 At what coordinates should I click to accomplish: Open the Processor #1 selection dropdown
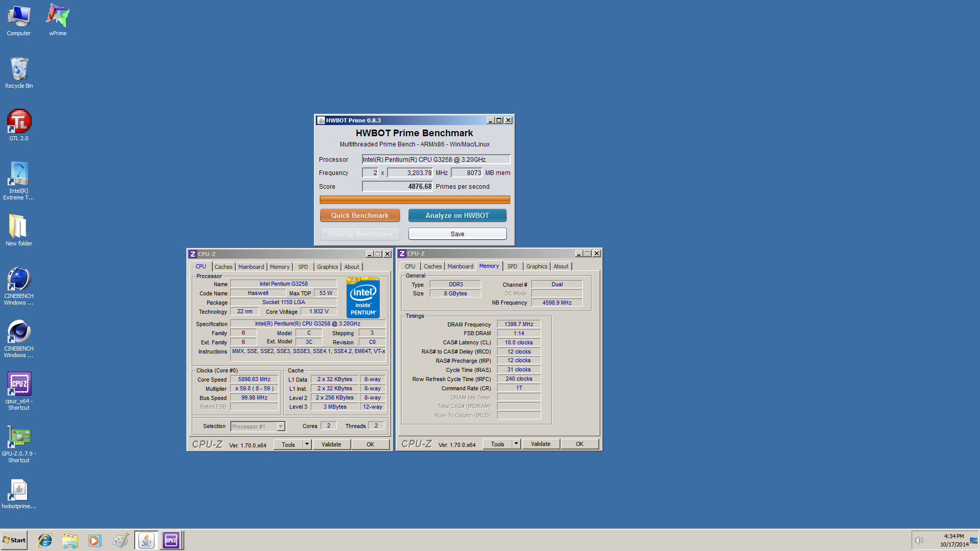[x=258, y=427]
